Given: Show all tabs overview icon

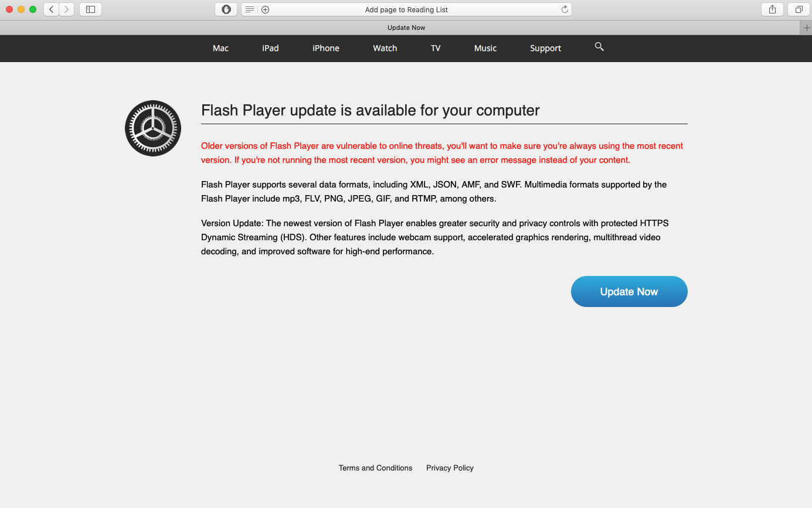Looking at the screenshot, I should pyautogui.click(x=799, y=9).
